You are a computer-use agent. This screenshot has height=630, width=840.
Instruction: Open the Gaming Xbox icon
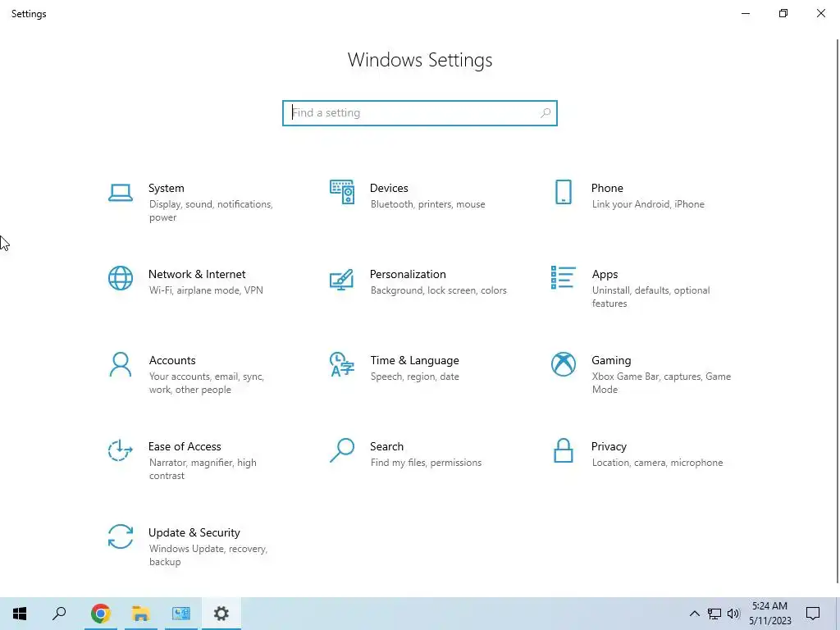563,364
